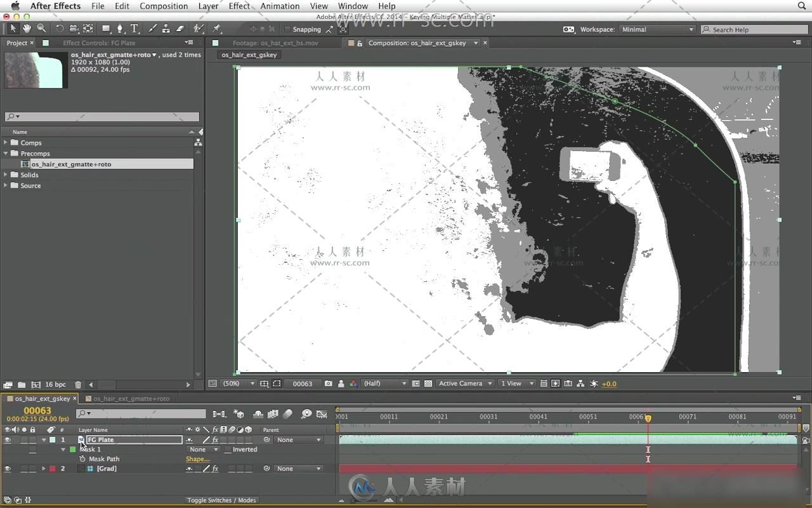This screenshot has width=812, height=508.
Task: Select the Selection arrow tool
Action: (x=13, y=29)
